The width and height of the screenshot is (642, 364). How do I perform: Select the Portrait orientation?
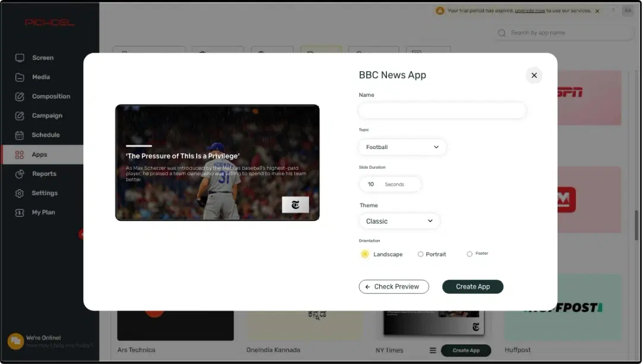[x=421, y=254]
